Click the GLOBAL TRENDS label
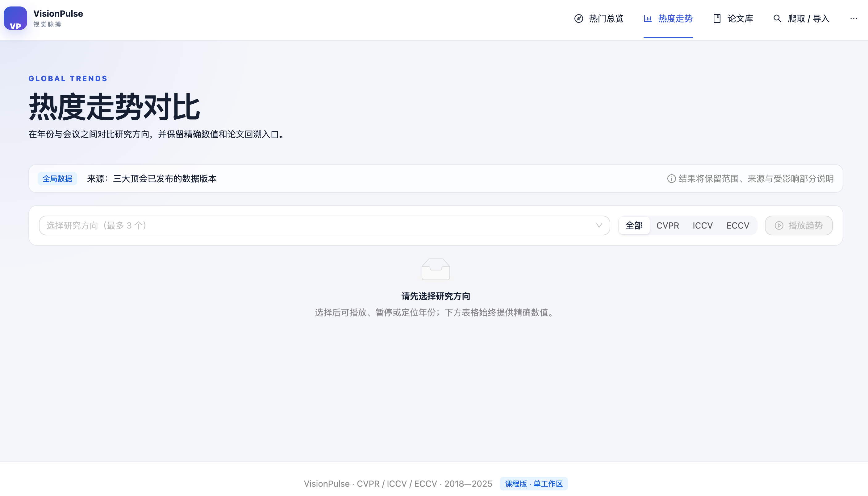Image resolution: width=868 pixels, height=496 pixels. pyautogui.click(x=68, y=78)
